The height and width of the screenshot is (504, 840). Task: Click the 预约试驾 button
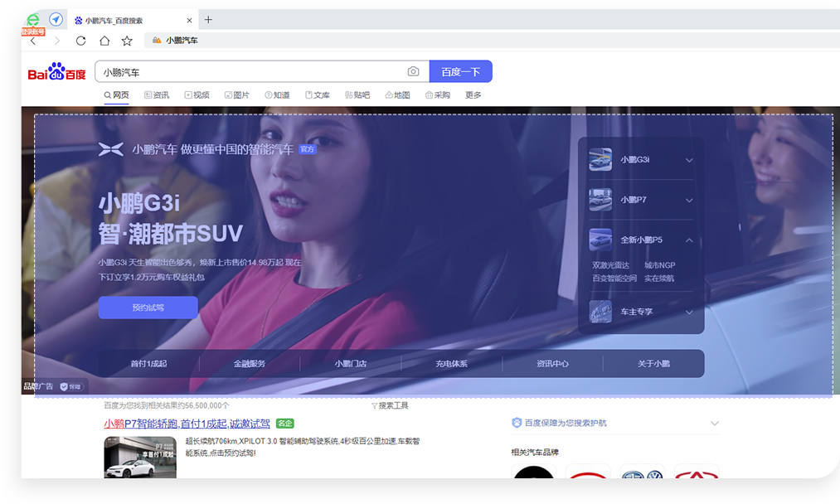(x=148, y=308)
